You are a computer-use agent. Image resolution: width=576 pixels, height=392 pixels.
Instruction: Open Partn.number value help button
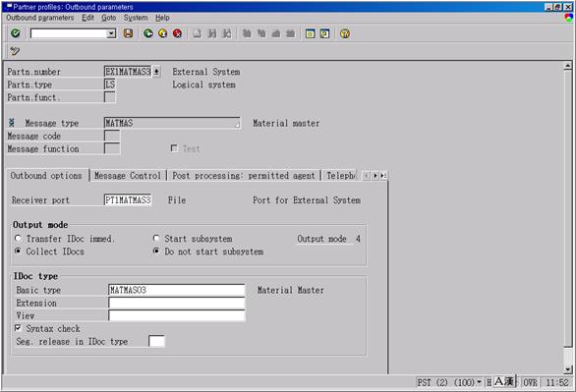point(156,71)
